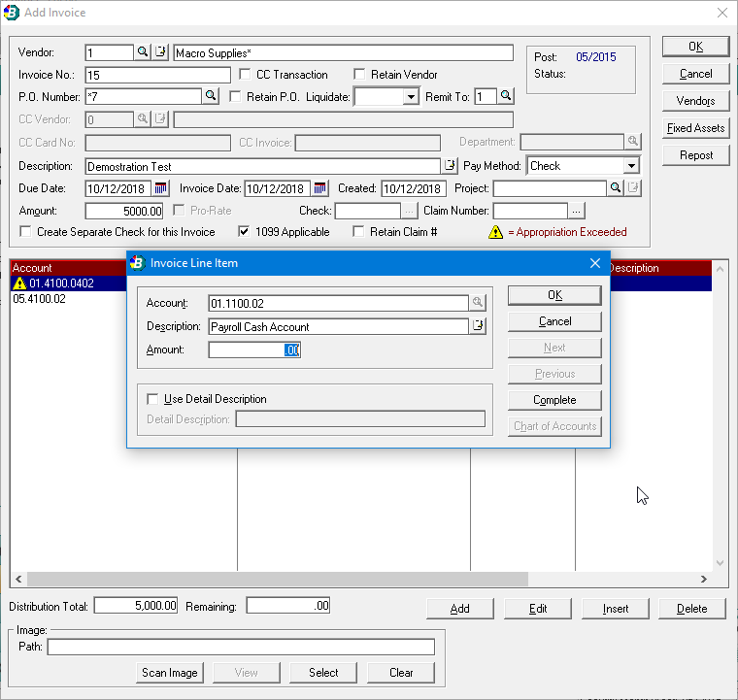Search P.O. Number lookup icon
The width and height of the screenshot is (738, 700).
211,96
